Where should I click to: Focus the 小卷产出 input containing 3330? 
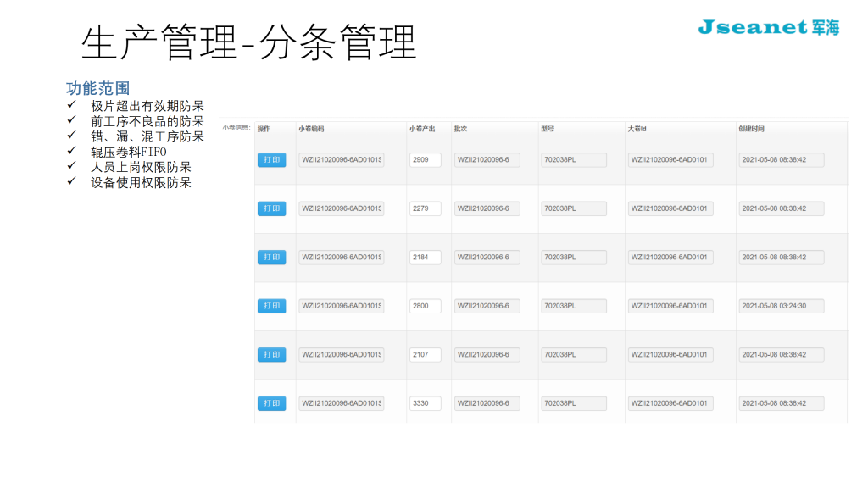click(425, 403)
